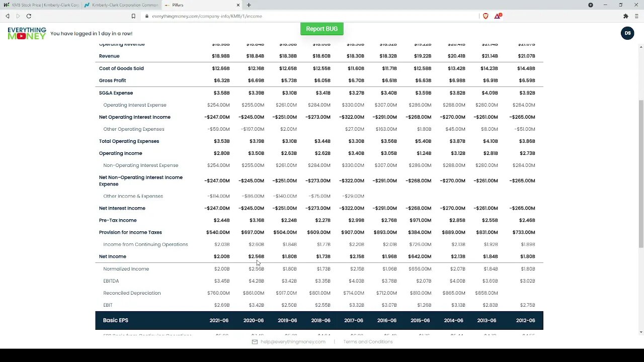
Task: Click the 2013-06 column header
Action: (487, 321)
